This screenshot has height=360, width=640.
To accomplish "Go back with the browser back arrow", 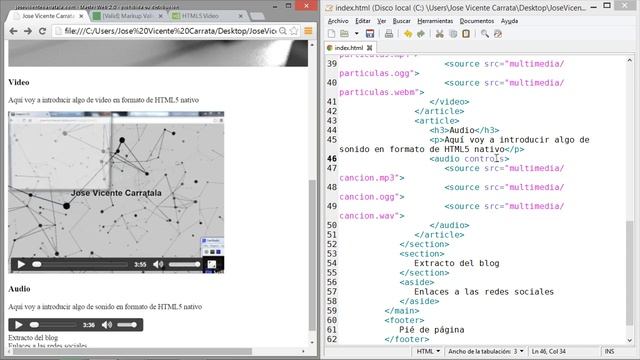I will 13,31.
